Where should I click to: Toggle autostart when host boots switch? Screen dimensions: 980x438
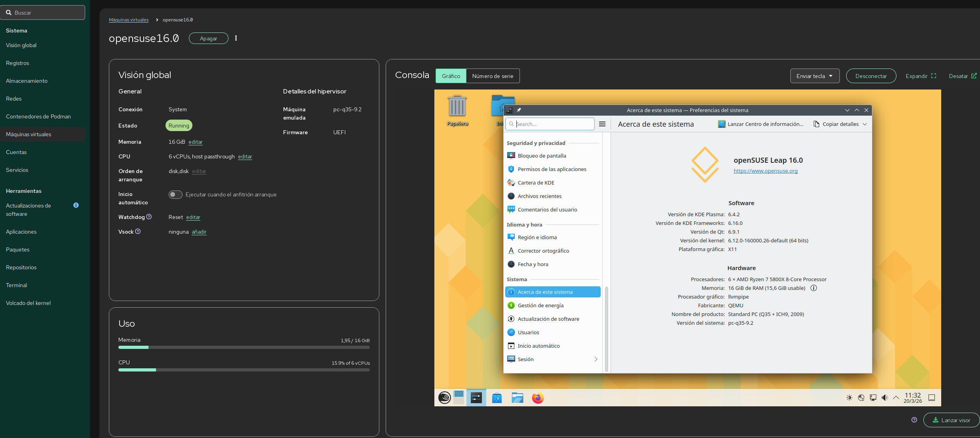[175, 194]
